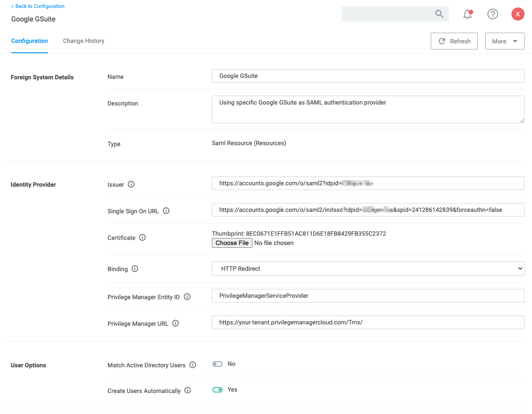The width and height of the screenshot is (532, 414).
Task: Open the help question mark icon
Action: click(492, 14)
